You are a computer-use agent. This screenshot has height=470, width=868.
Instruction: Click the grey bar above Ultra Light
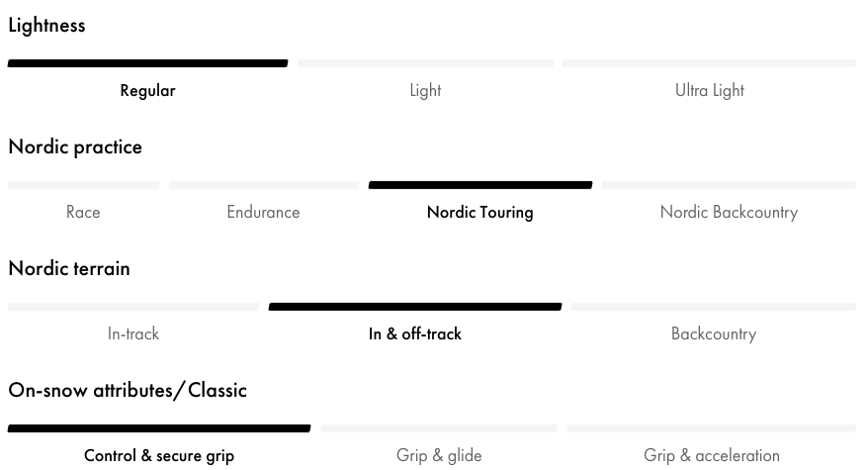pos(709,63)
